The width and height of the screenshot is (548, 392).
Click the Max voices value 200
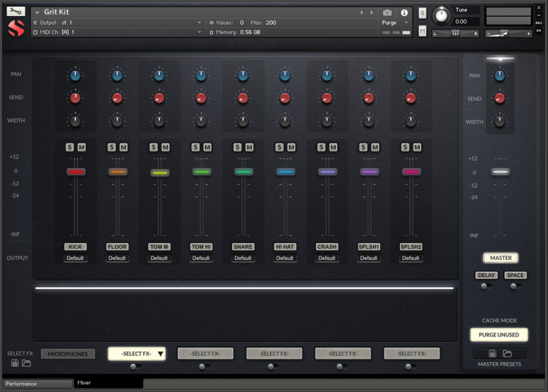tap(271, 23)
